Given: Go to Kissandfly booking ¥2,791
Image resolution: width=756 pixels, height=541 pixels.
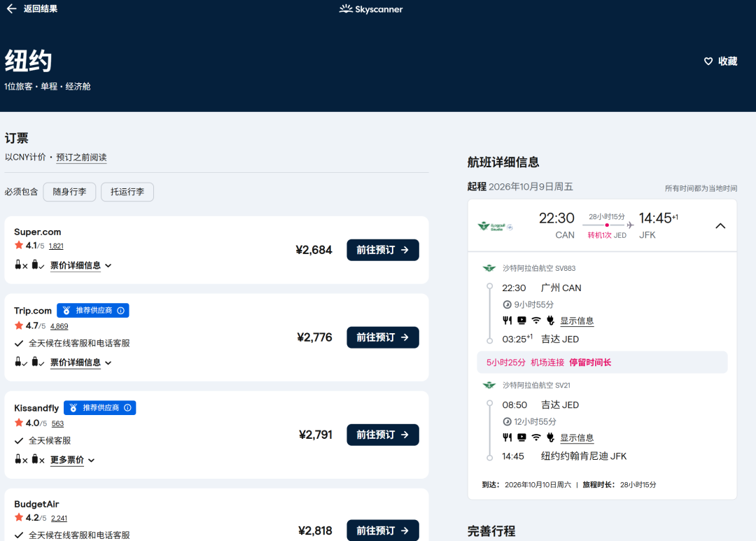Looking at the screenshot, I should pos(383,435).
